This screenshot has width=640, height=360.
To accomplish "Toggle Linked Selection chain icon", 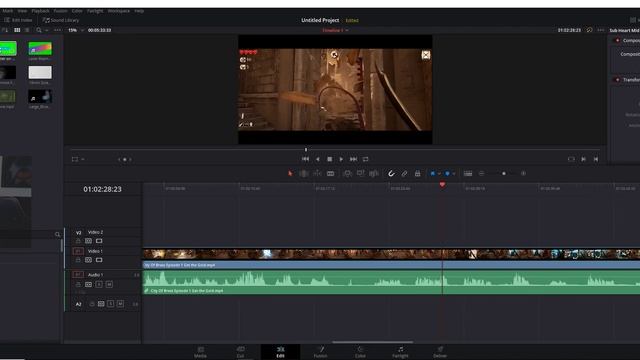I will pyautogui.click(x=404, y=173).
